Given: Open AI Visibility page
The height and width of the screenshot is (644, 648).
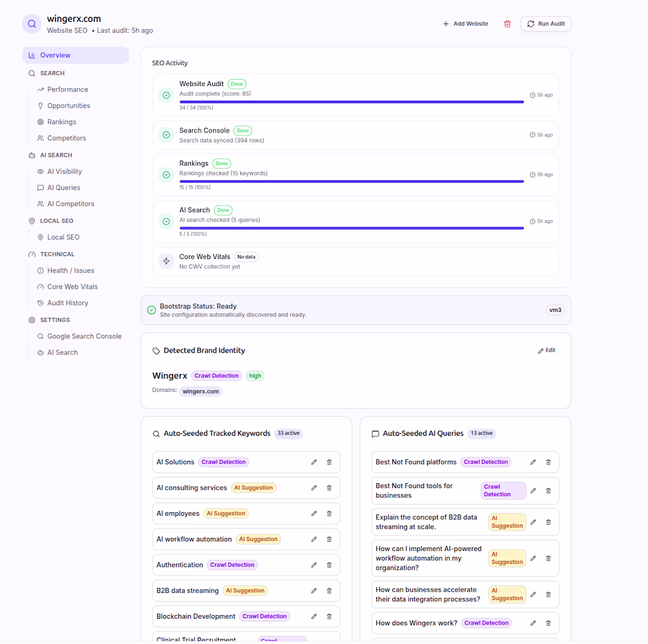Looking at the screenshot, I should [x=64, y=171].
